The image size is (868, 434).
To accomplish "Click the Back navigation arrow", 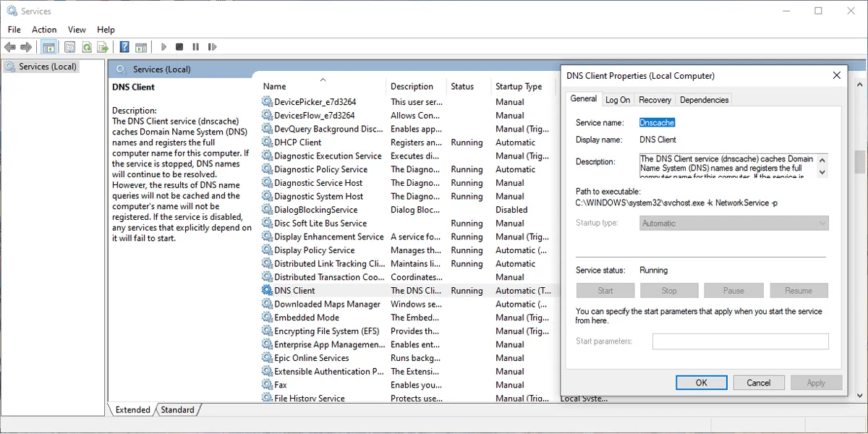I will pyautogui.click(x=10, y=46).
